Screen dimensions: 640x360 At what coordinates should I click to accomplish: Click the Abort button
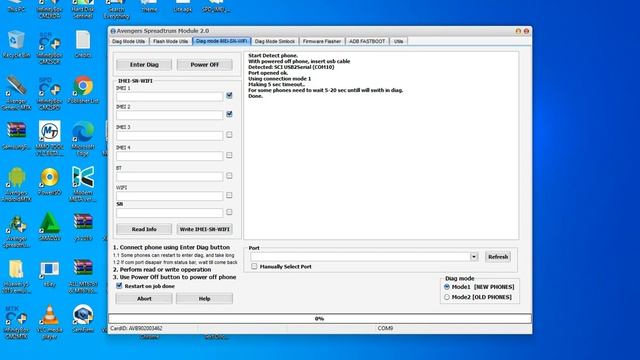(x=144, y=298)
